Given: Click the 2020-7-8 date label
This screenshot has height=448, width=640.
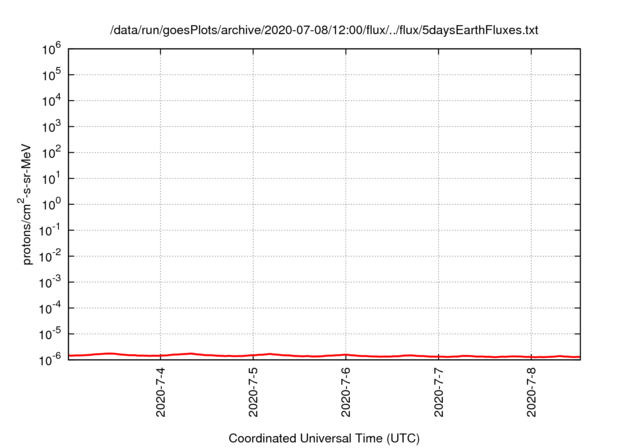Looking at the screenshot, I should pos(531,392).
